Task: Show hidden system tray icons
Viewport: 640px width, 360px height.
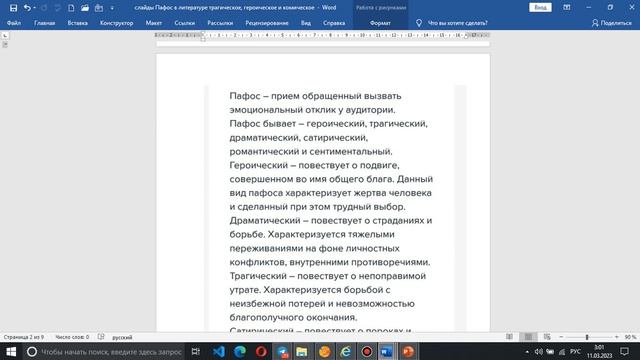Action: coord(527,352)
